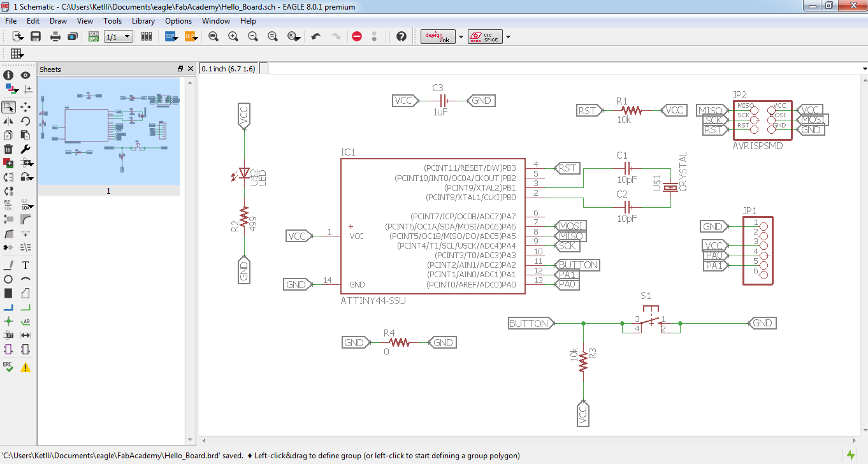Click the design link button
Image resolution: width=868 pixels, height=464 pixels.
438,36
